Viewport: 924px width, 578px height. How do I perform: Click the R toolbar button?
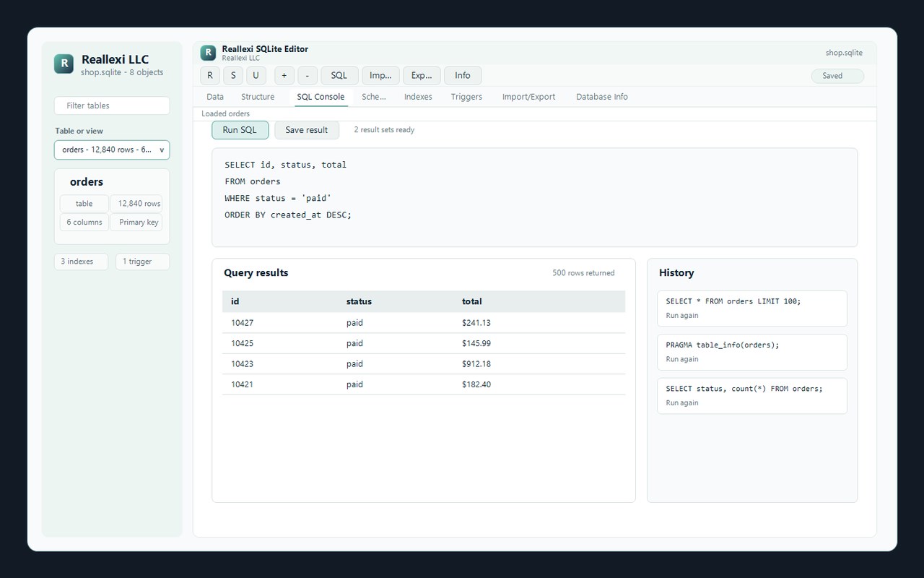tap(210, 75)
